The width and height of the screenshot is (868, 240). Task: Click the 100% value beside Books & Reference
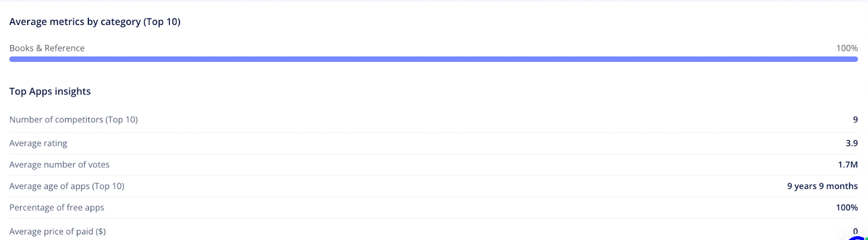click(846, 48)
